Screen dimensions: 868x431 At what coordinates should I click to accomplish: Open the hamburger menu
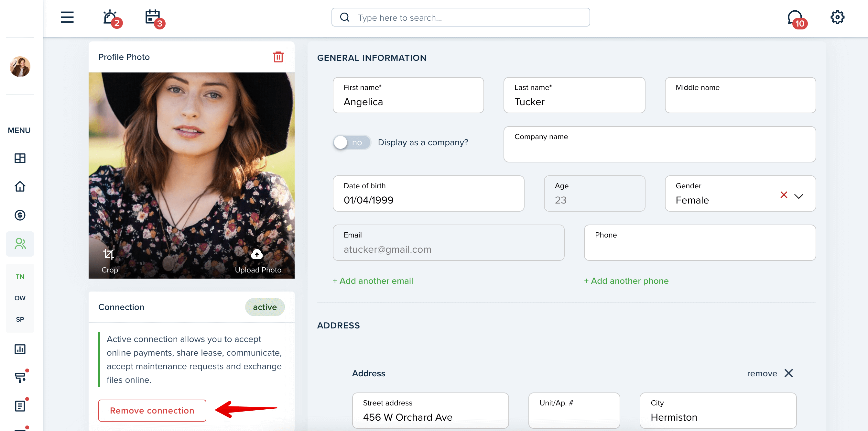click(67, 17)
